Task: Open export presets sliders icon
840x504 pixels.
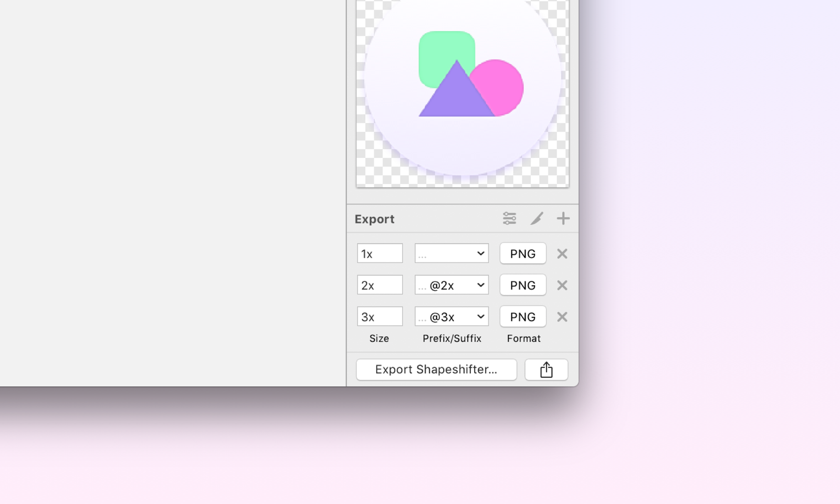Action: point(509,218)
